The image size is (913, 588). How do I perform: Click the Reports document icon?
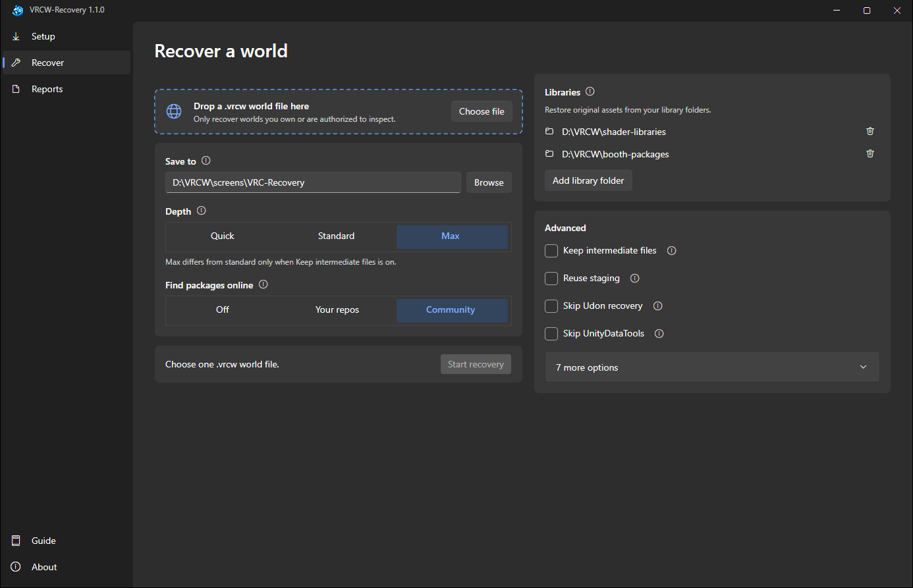click(16, 89)
